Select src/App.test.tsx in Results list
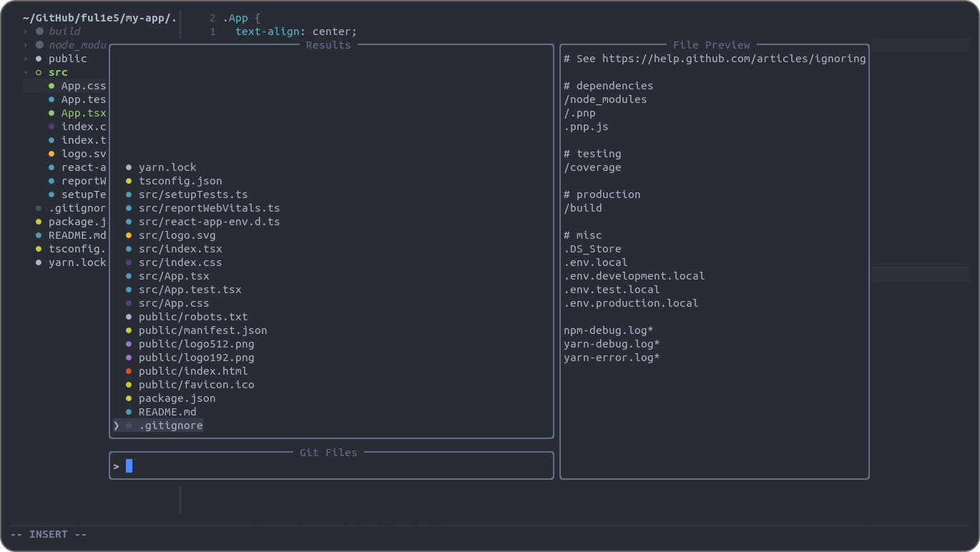 tap(190, 290)
